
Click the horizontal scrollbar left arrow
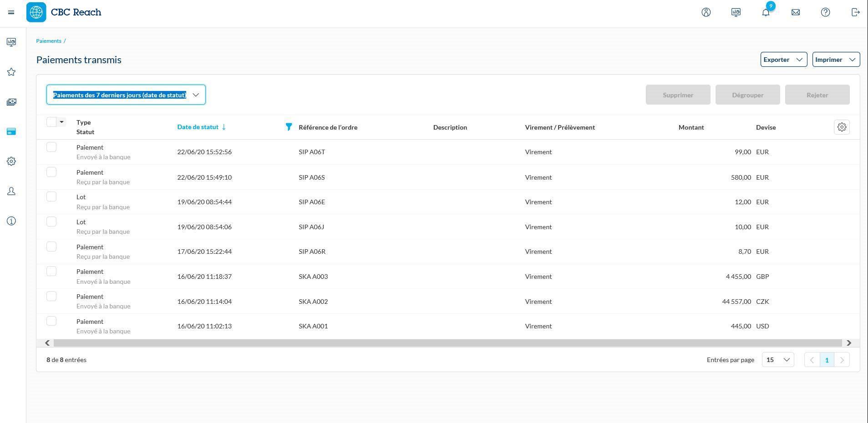tap(47, 343)
